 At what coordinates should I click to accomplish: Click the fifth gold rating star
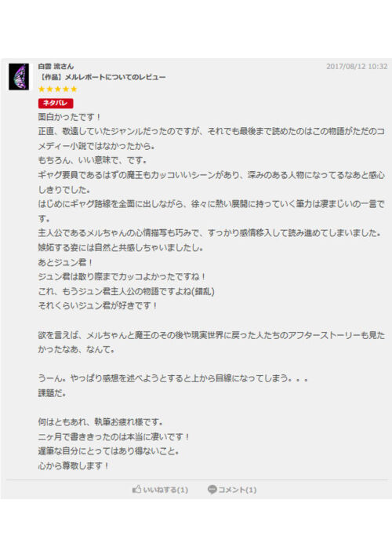point(74,89)
